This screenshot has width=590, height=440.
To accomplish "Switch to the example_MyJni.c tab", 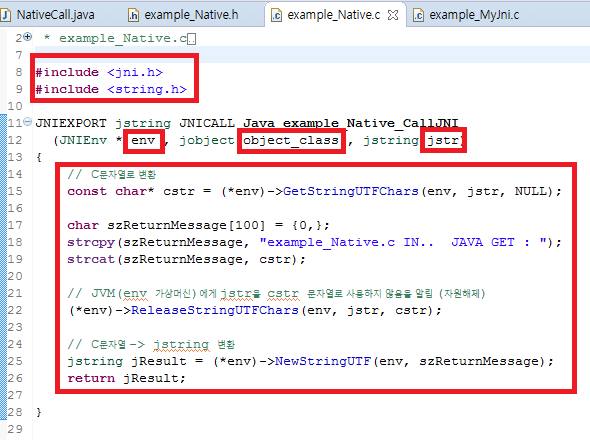I will click(474, 15).
